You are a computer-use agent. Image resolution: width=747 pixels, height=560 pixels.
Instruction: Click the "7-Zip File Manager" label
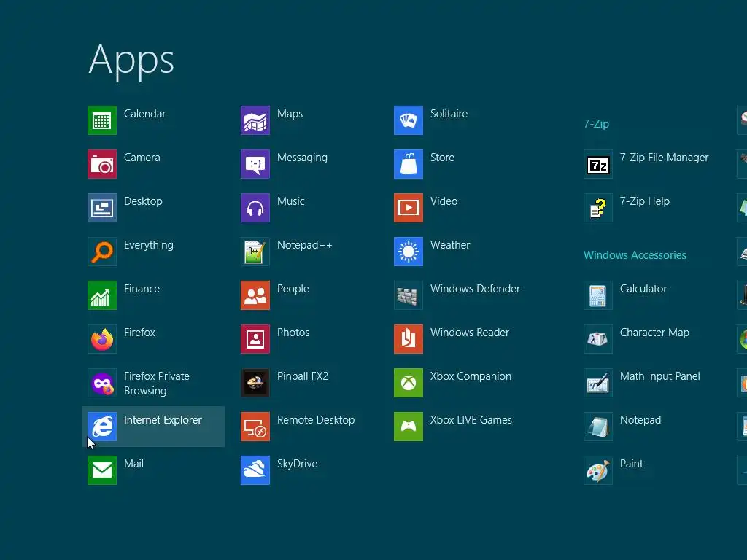[x=664, y=158]
